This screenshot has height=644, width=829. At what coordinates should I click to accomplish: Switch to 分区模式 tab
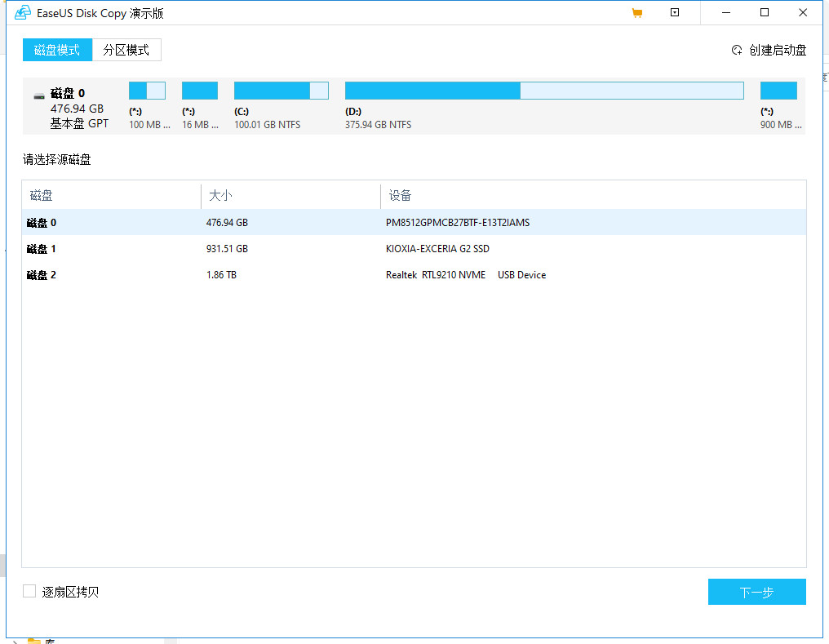click(x=126, y=50)
